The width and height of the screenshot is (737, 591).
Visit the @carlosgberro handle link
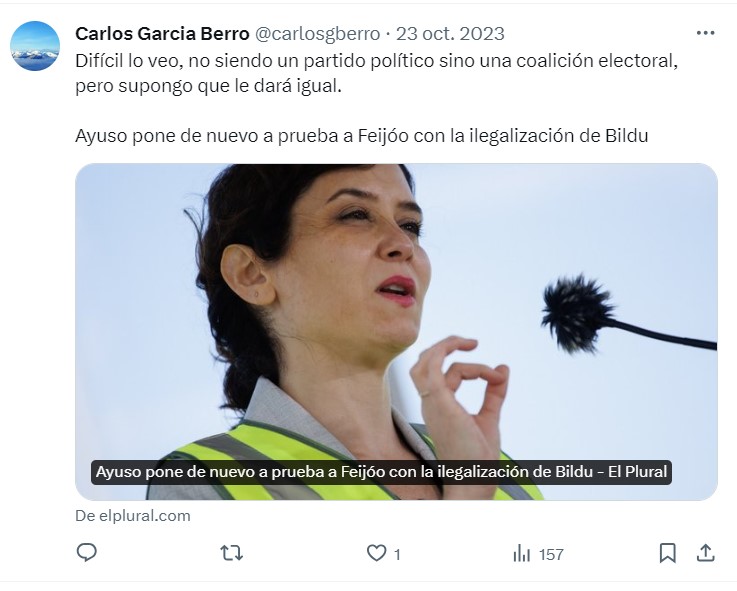(317, 34)
